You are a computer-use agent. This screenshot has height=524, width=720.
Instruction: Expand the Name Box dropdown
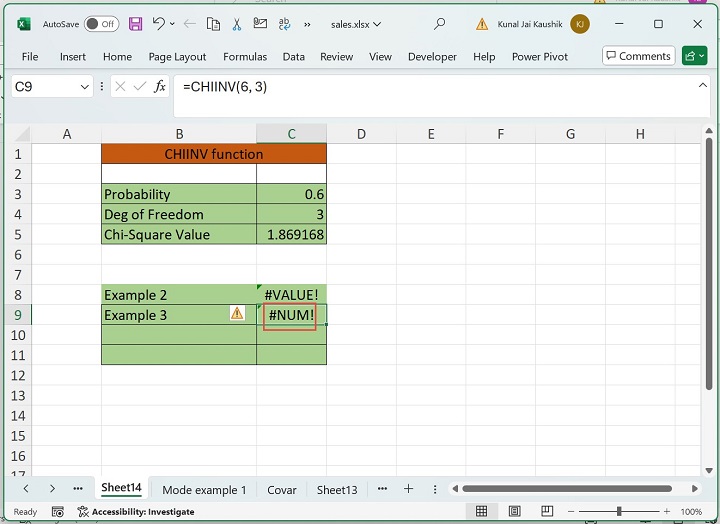click(84, 87)
